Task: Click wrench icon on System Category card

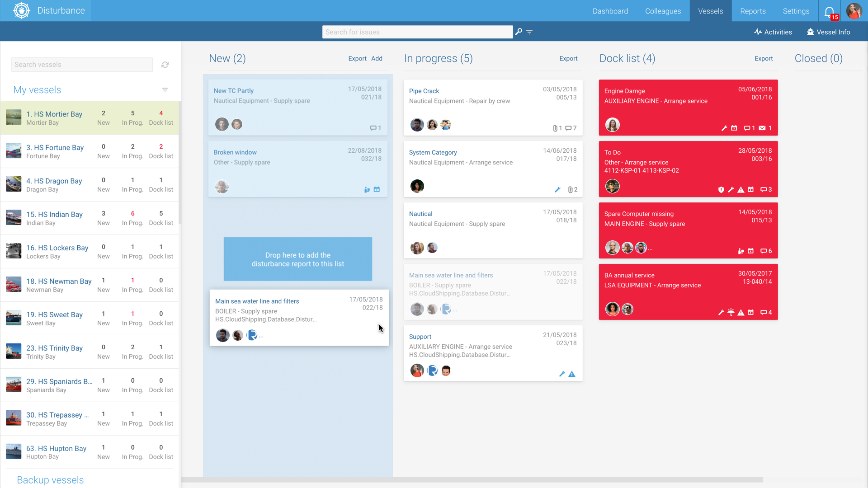Action: (557, 190)
